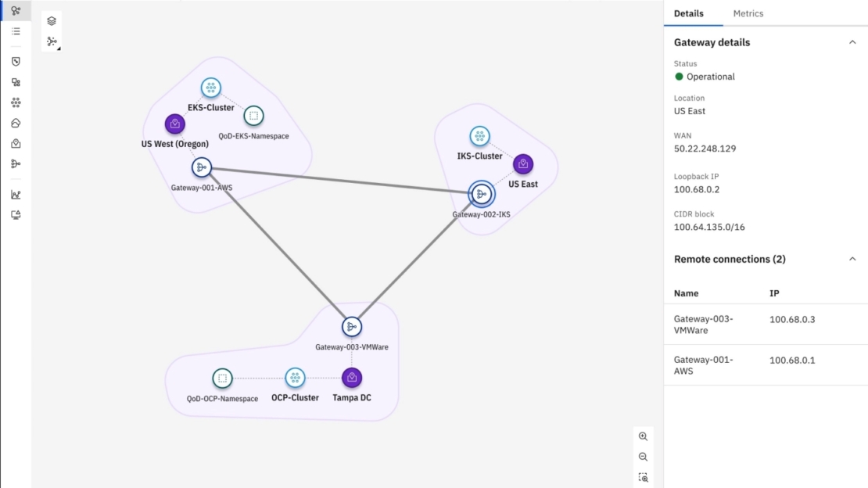This screenshot has height=488, width=868.
Task: Expand the network diagram tool flyout arrow
Action: click(58, 48)
